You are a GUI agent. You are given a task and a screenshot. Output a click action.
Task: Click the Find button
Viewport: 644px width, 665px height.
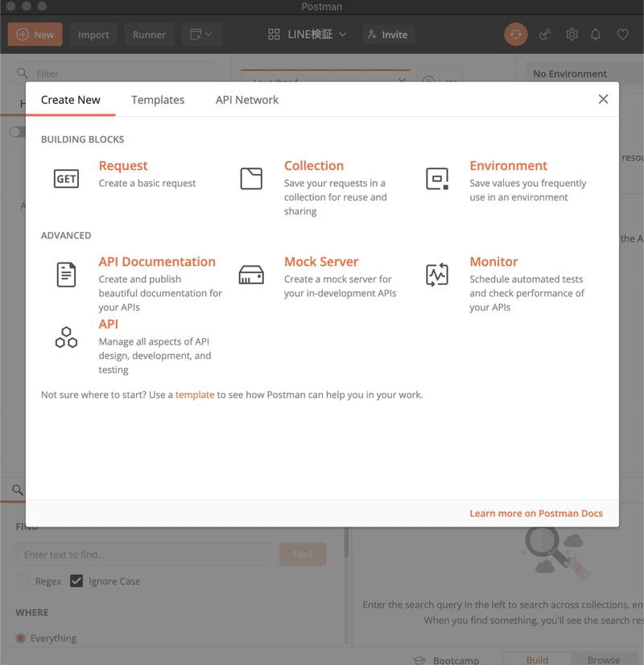[303, 554]
